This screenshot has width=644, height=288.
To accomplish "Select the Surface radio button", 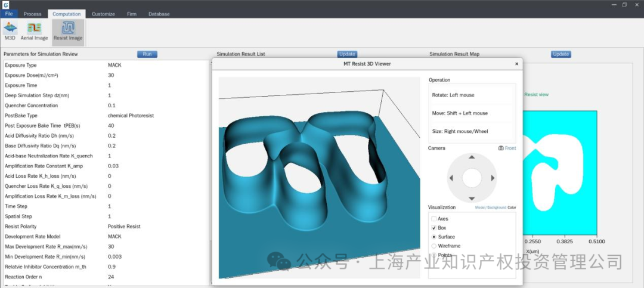I will click(x=434, y=237).
